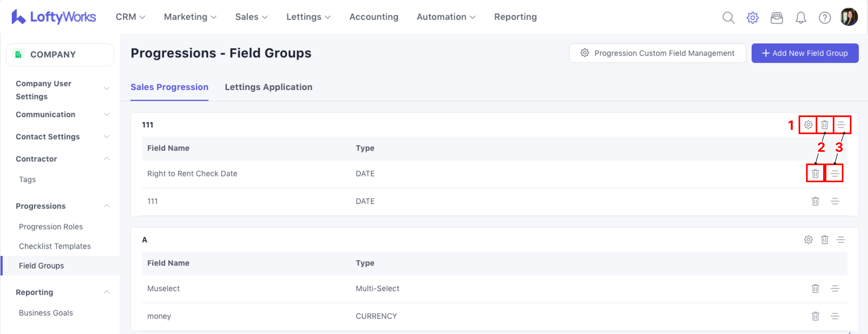Click Add New Field Group button
868x334 pixels.
[x=805, y=53]
